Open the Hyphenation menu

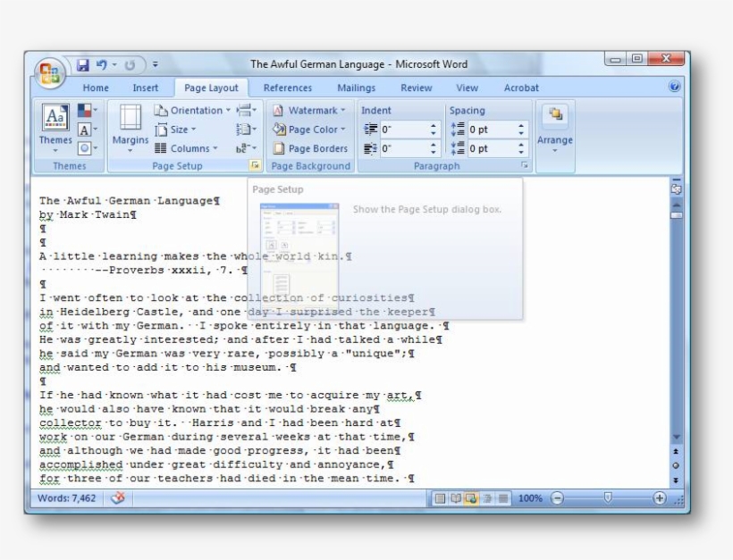[246, 148]
